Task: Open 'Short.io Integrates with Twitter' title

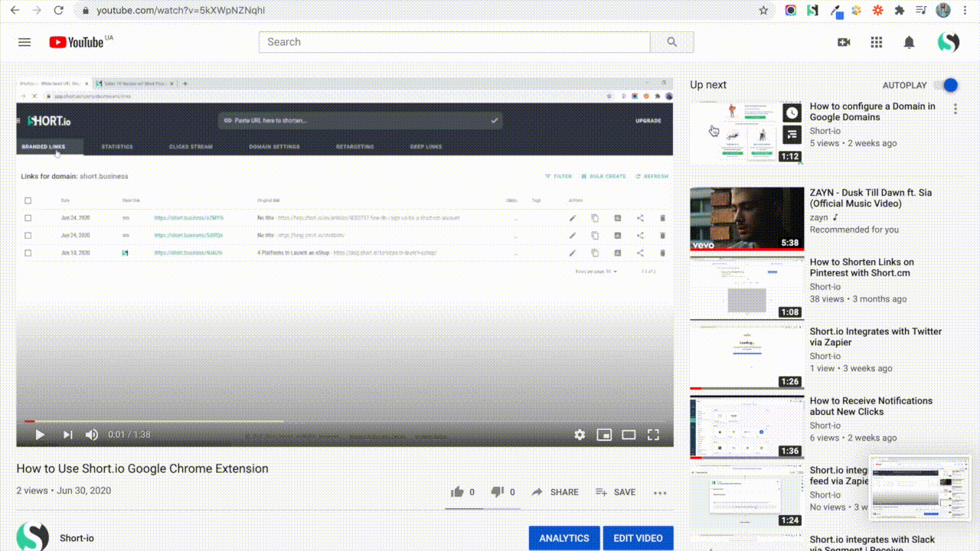Action: pos(876,337)
